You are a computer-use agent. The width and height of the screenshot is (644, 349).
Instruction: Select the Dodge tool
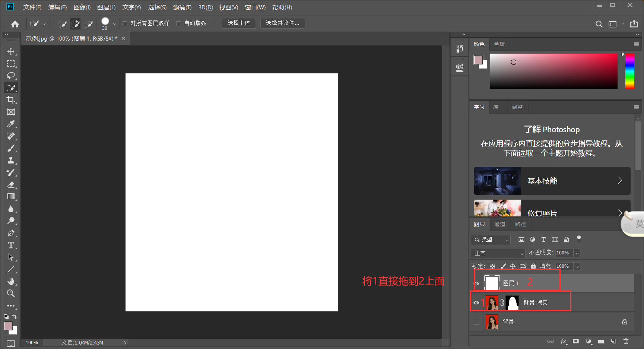click(x=11, y=221)
